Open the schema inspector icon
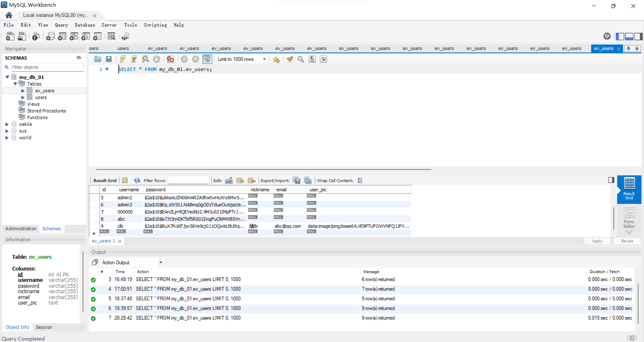Viewport: 644px width, 342px height. click(x=36, y=36)
